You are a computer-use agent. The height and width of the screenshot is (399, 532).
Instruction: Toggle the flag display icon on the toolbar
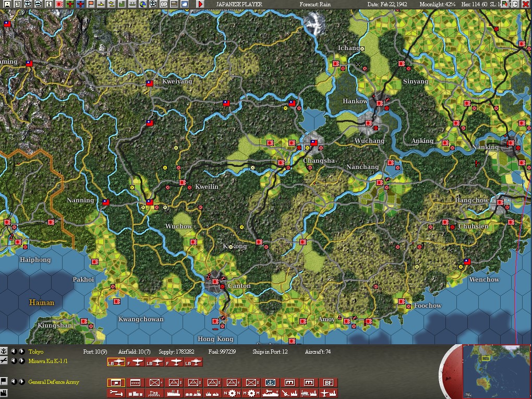point(91,4)
